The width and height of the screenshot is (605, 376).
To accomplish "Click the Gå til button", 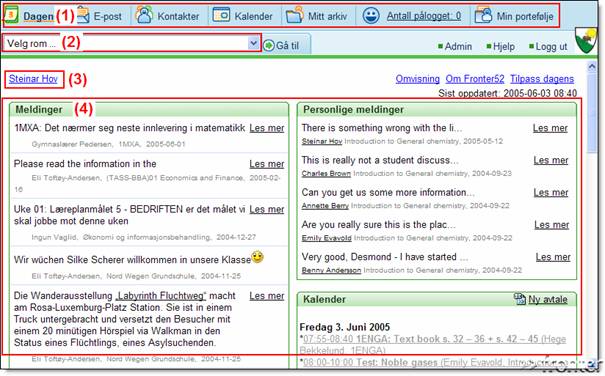I will click(287, 46).
